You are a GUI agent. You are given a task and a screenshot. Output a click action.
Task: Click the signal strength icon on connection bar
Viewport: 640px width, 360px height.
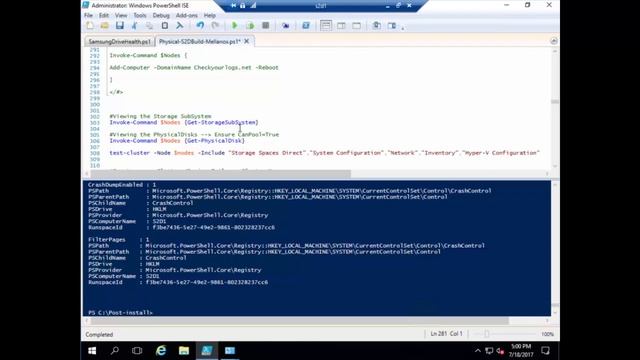253,5
